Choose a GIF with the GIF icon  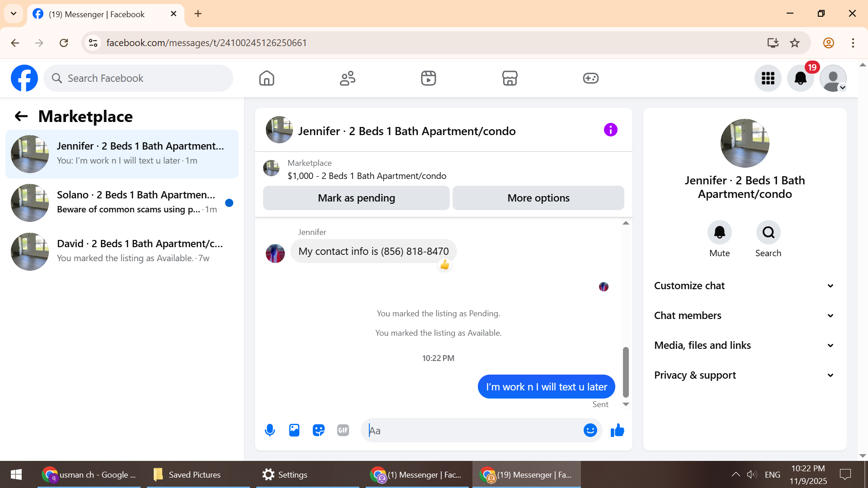tap(343, 430)
